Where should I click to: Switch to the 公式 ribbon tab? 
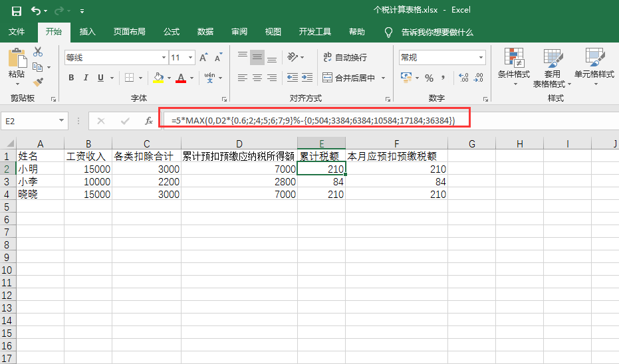tap(172, 32)
